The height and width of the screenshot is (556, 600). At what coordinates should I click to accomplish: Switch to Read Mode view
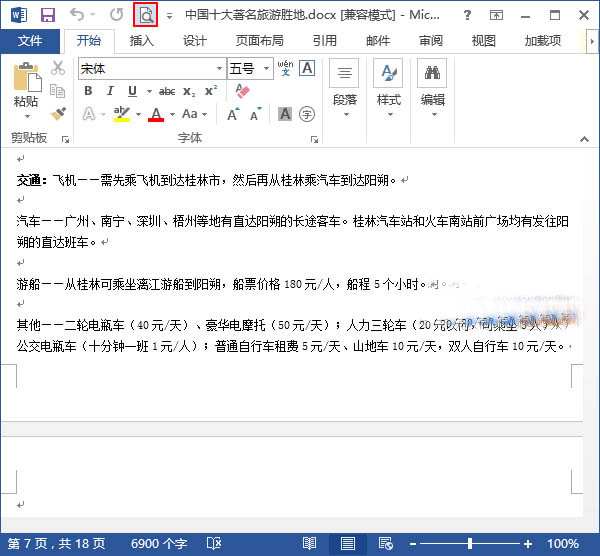[x=309, y=543]
